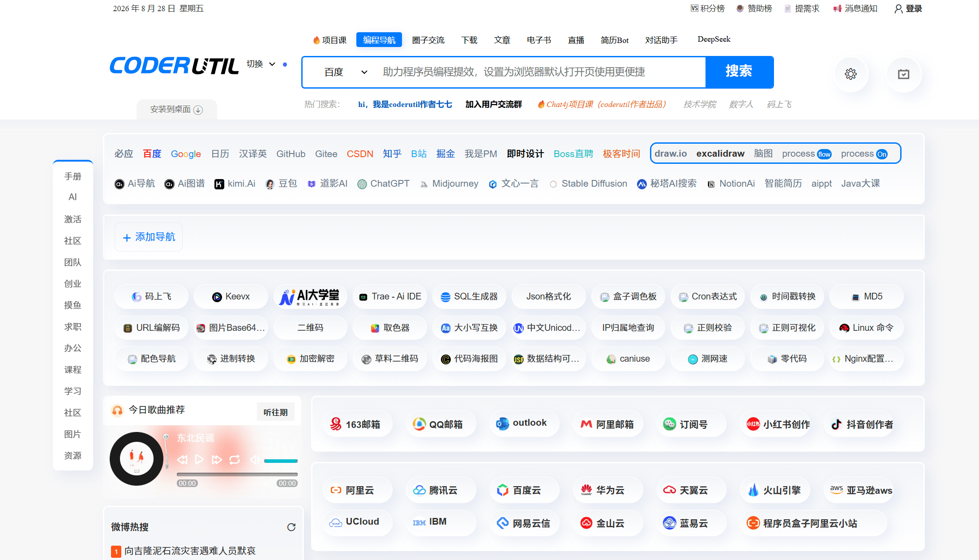The width and height of the screenshot is (979, 560).
Task: Open 听往期 past songs
Action: [276, 412]
